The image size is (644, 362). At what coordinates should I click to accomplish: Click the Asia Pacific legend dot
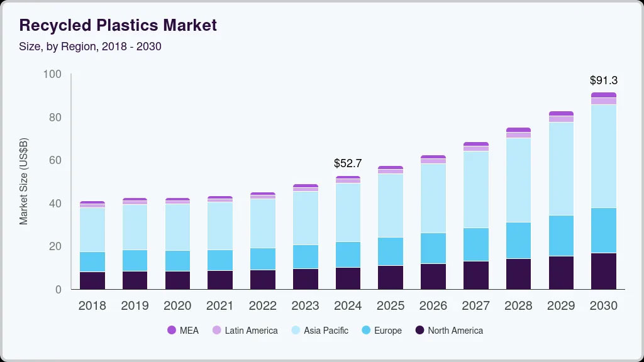(296, 331)
